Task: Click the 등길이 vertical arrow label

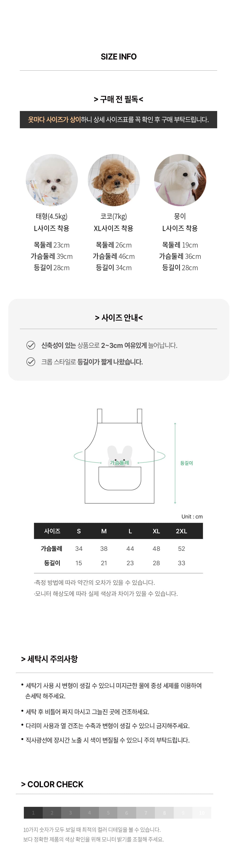Action: (x=186, y=463)
